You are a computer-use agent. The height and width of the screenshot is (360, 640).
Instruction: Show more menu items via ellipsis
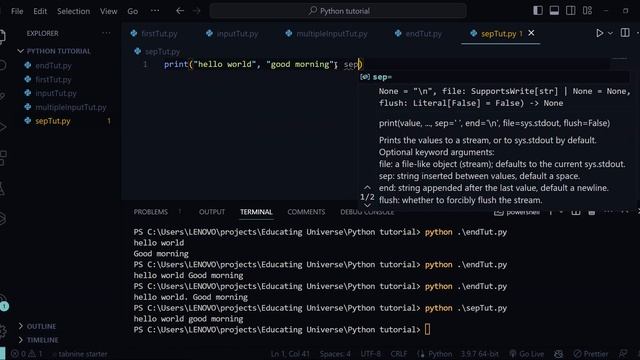coord(155,11)
